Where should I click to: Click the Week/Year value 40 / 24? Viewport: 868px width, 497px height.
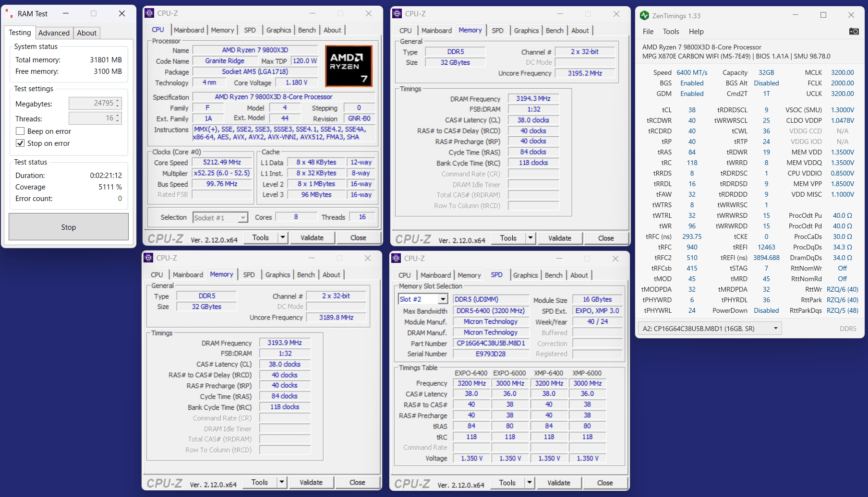coord(598,322)
